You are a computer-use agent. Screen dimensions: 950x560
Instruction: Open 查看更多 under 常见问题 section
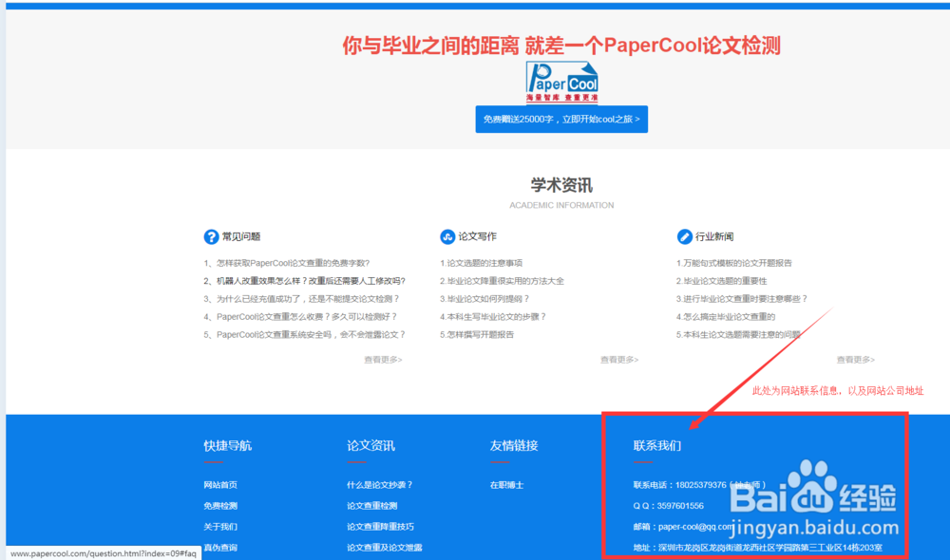[x=386, y=360]
